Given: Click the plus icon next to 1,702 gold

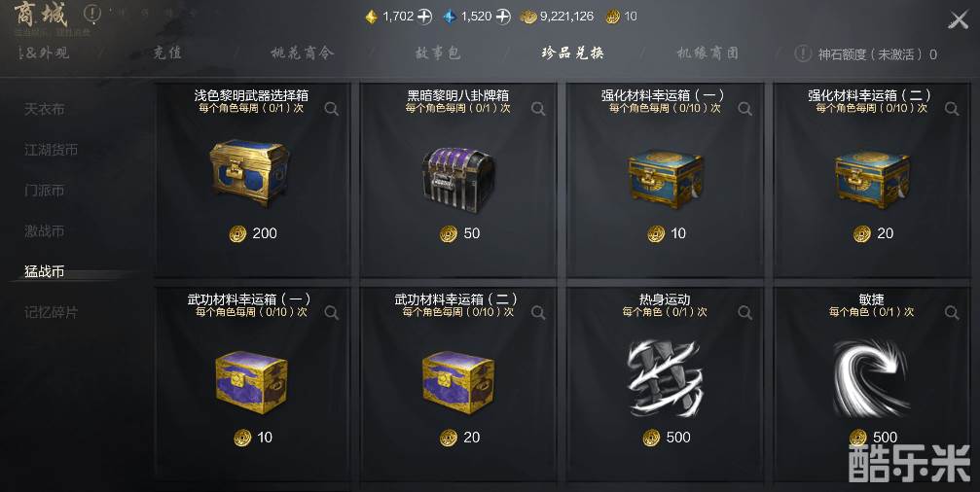Looking at the screenshot, I should pyautogui.click(x=425, y=17).
